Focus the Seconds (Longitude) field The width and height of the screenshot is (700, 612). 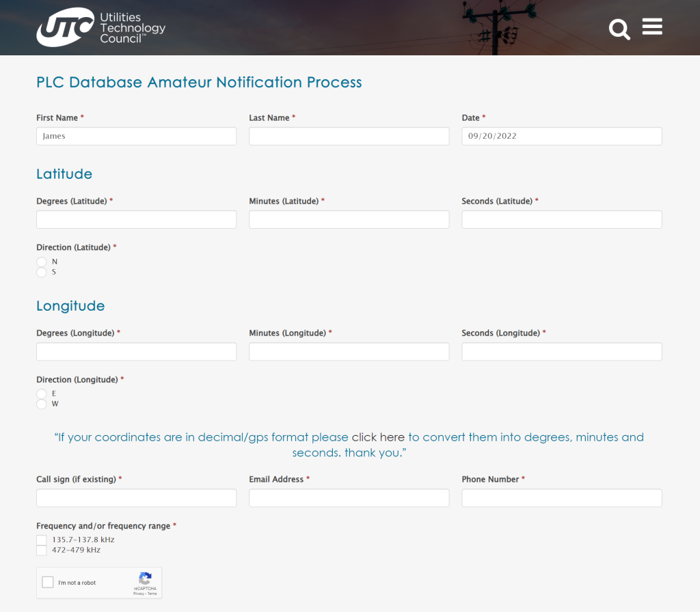click(562, 352)
